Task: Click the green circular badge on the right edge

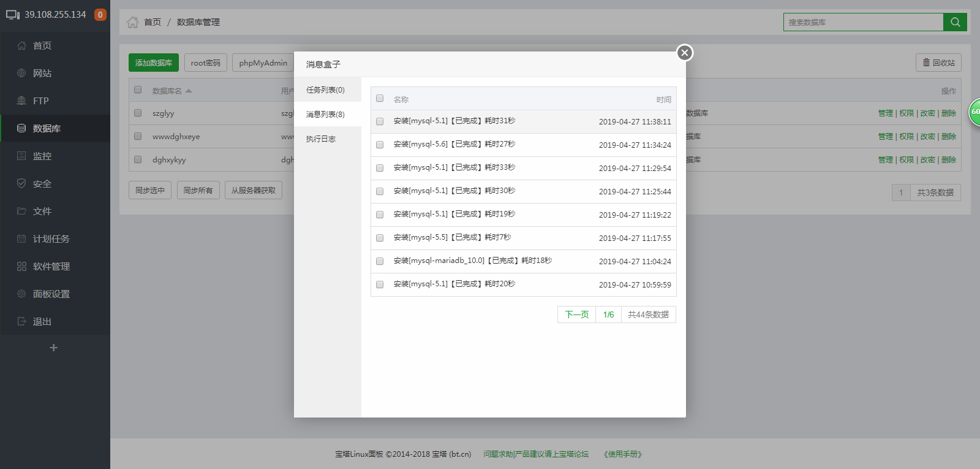Action: tap(974, 112)
